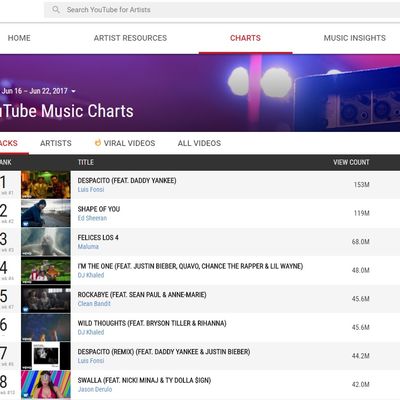This screenshot has height=400, width=400.
Task: Click the SWALLA track title
Action: tap(144, 380)
